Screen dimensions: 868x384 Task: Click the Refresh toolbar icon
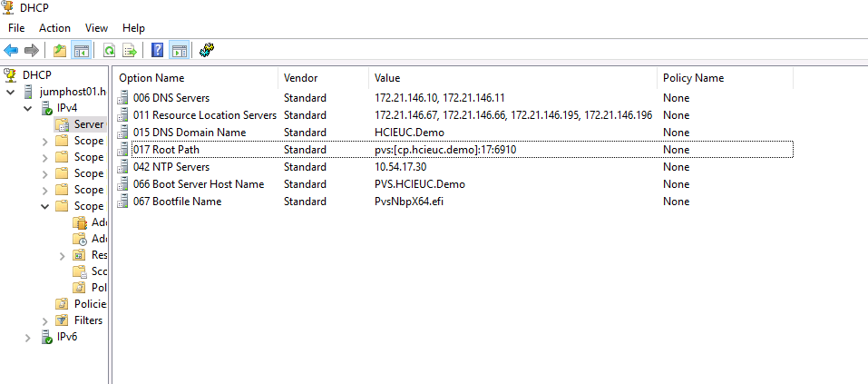pyautogui.click(x=109, y=50)
